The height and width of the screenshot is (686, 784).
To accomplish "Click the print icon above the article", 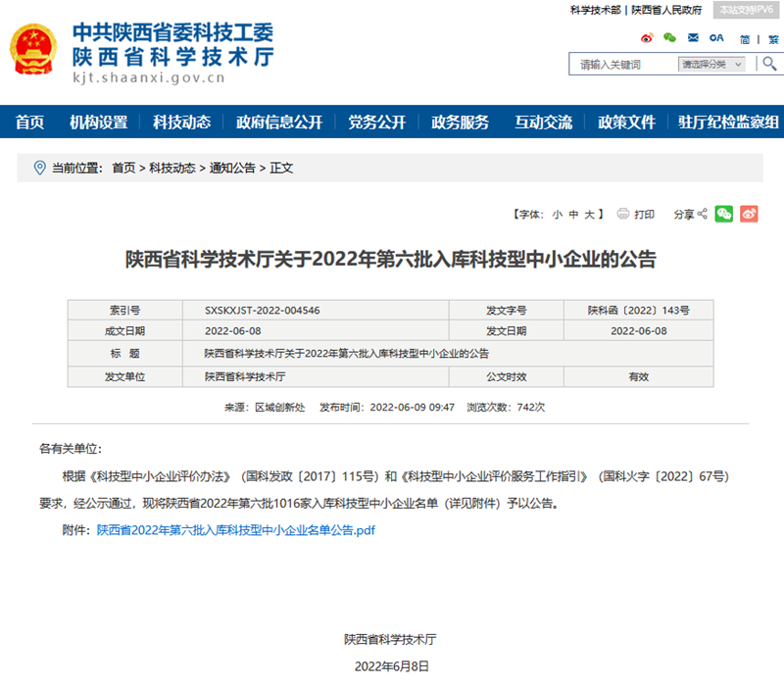I will [x=623, y=213].
